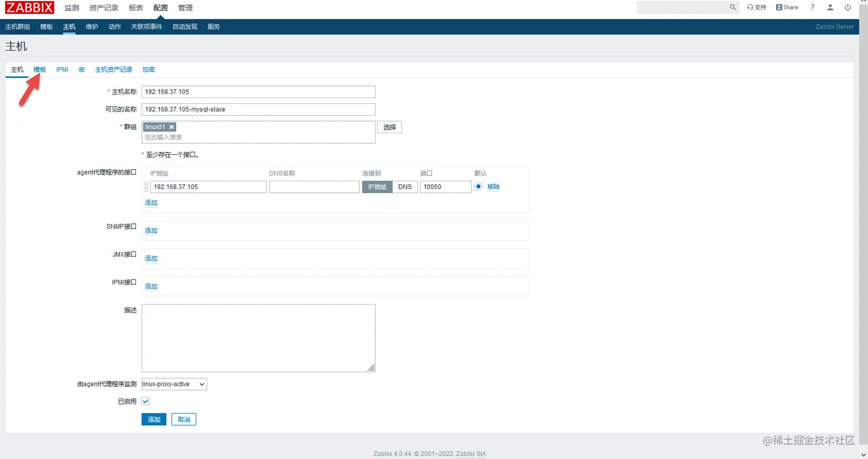This screenshot has width=868, height=459.
Task: Open the Share link
Action: 787,7
